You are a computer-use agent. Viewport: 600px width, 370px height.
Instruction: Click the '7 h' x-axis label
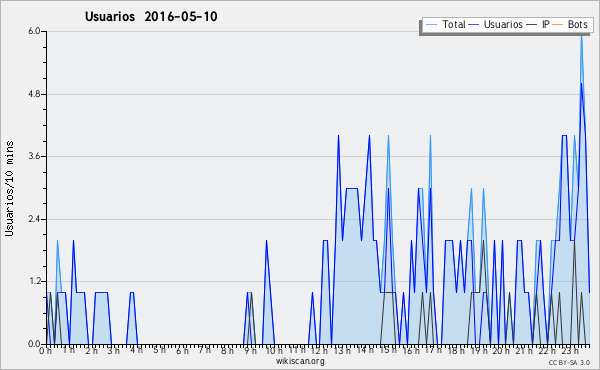click(x=204, y=350)
